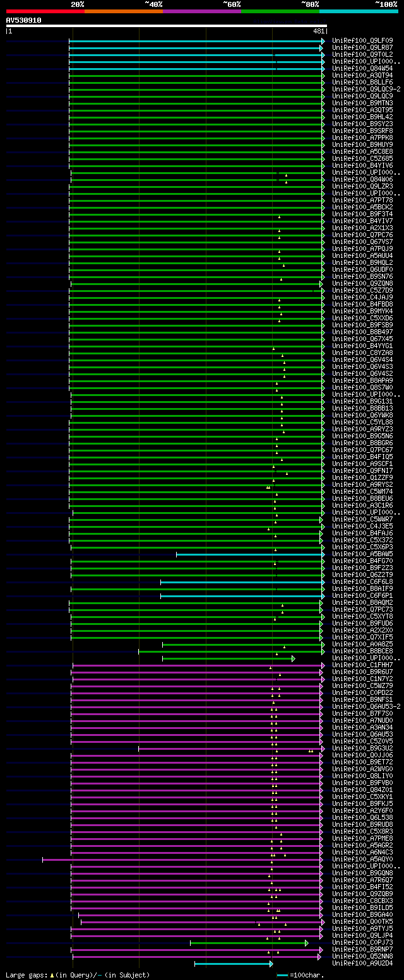Select hit label UniRef100_Q67VS7

362,242
